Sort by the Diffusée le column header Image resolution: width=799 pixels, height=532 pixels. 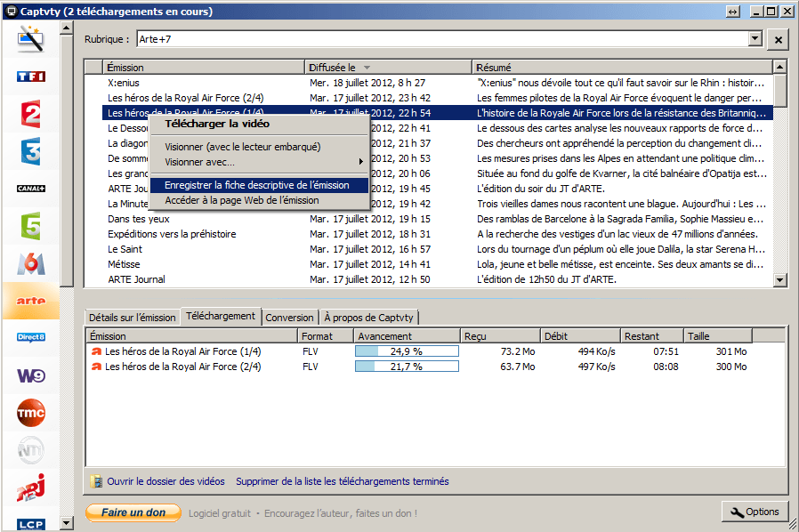point(388,68)
